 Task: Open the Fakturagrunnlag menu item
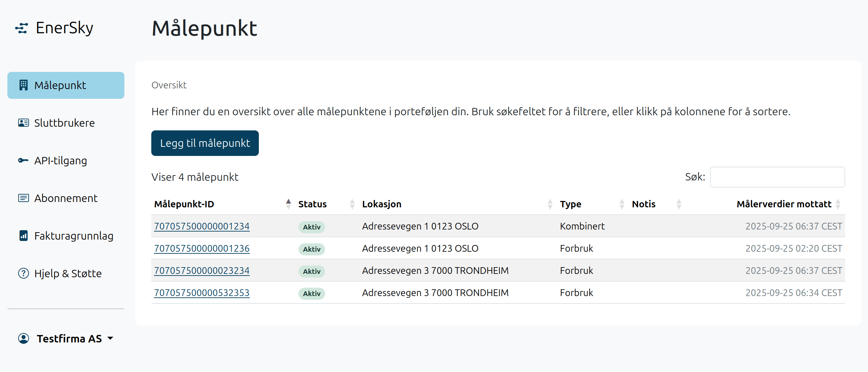(74, 236)
